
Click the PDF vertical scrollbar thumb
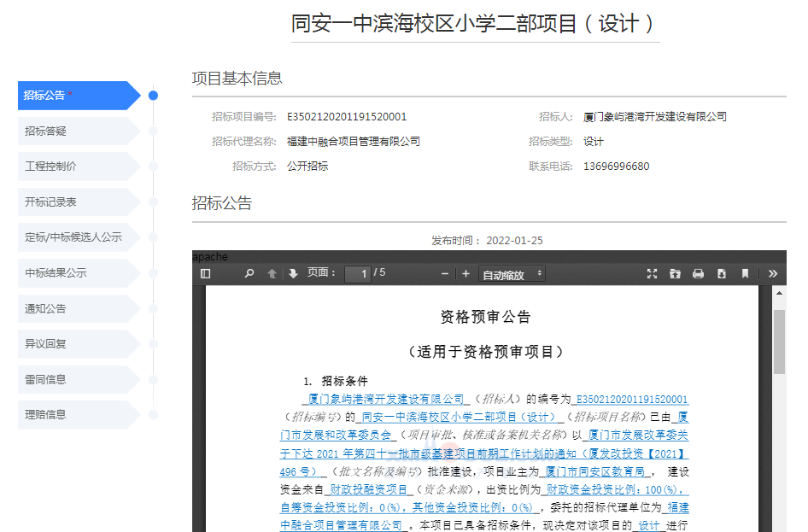(x=779, y=342)
